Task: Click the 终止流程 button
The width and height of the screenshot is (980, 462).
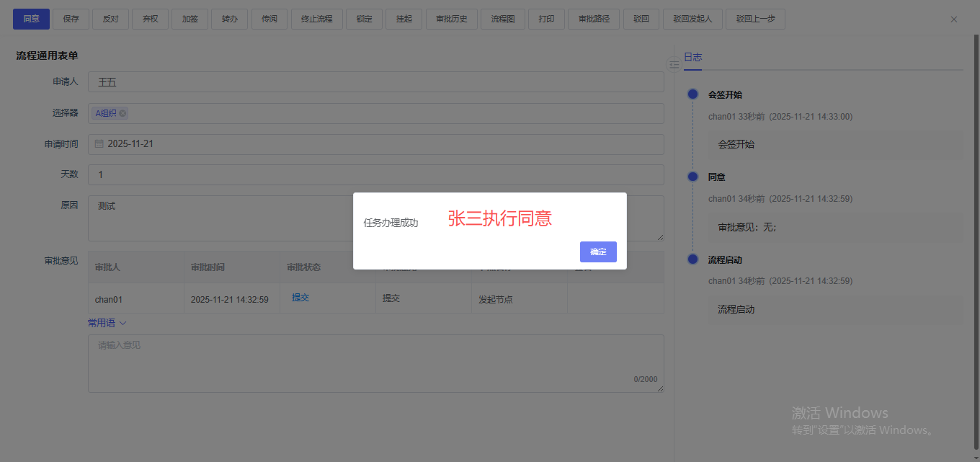Action: point(316,19)
